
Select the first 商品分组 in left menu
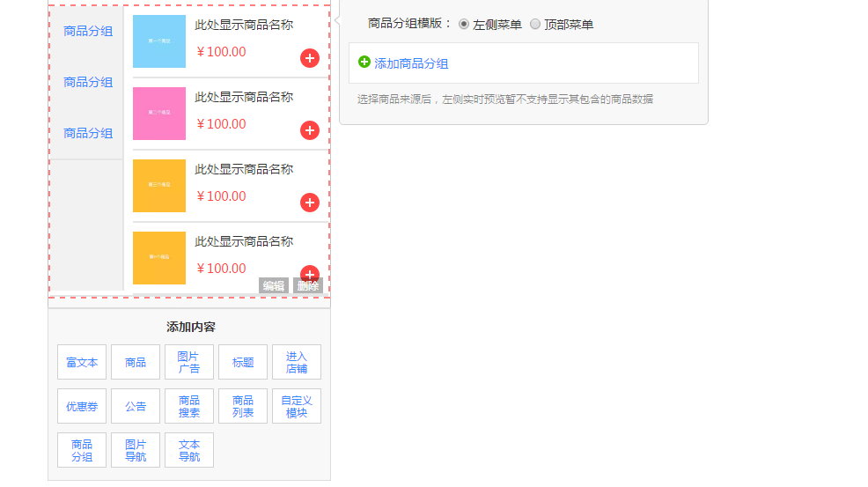pos(88,31)
